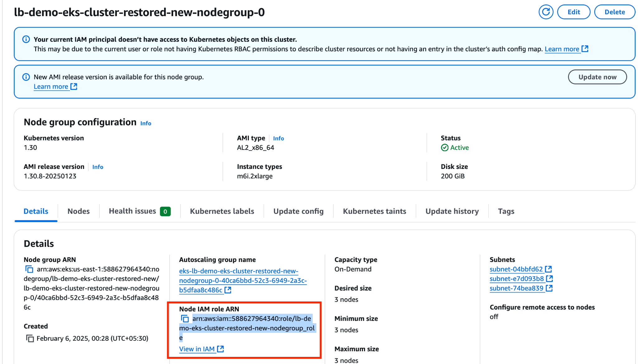The width and height of the screenshot is (644, 364).
Task: Select the AMI release version 1.30.8-20250123
Action: pyautogui.click(x=50, y=176)
